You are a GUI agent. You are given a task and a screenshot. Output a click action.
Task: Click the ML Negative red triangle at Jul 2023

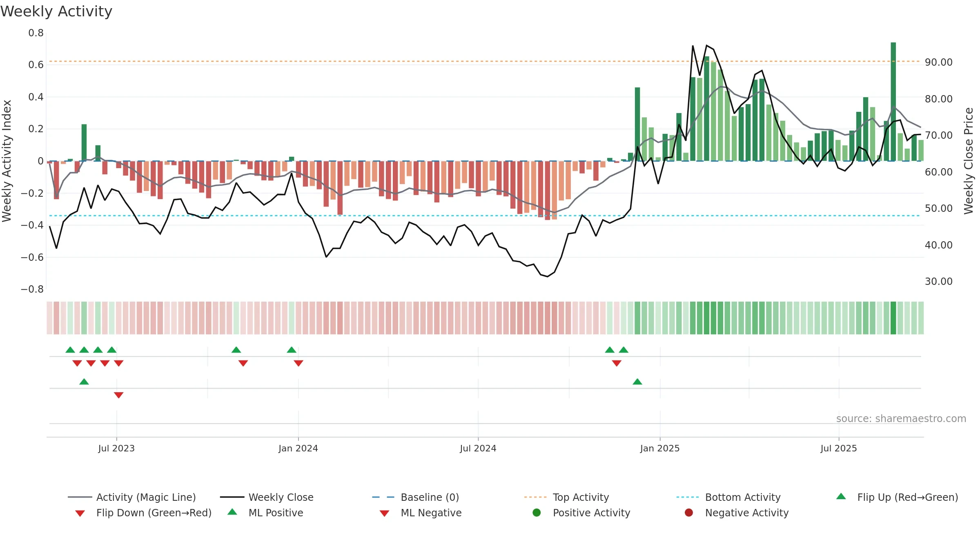(x=119, y=395)
